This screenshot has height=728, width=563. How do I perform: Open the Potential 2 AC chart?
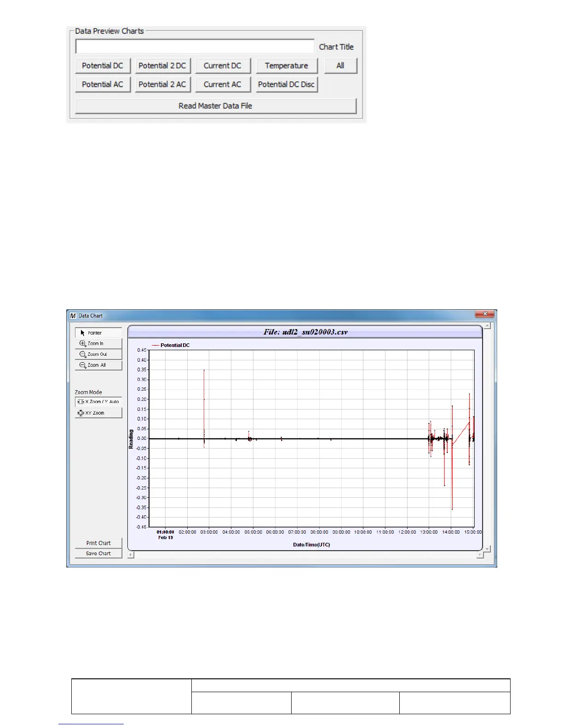click(162, 85)
